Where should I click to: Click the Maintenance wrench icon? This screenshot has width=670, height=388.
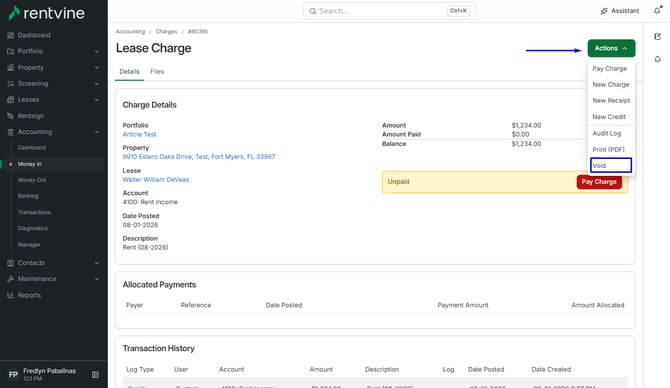point(11,279)
